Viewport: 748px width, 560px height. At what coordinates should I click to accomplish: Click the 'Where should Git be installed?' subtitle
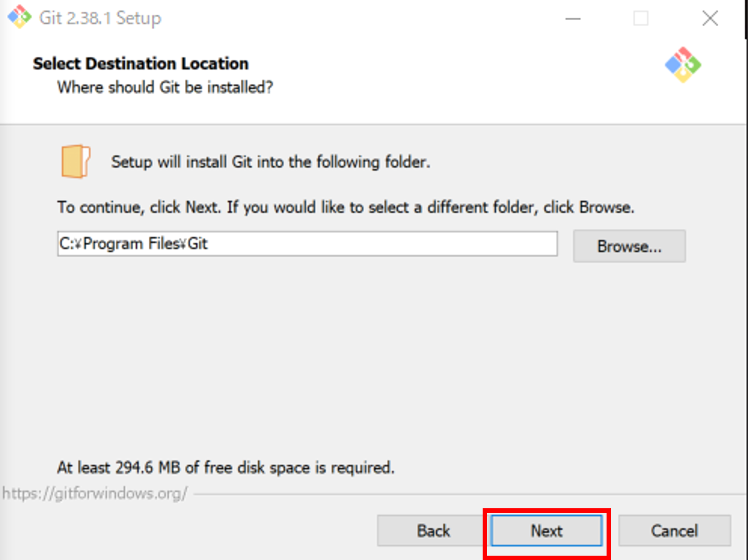click(165, 87)
